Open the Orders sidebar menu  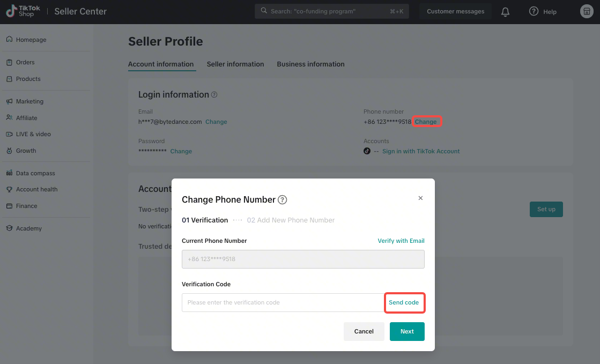pos(25,62)
